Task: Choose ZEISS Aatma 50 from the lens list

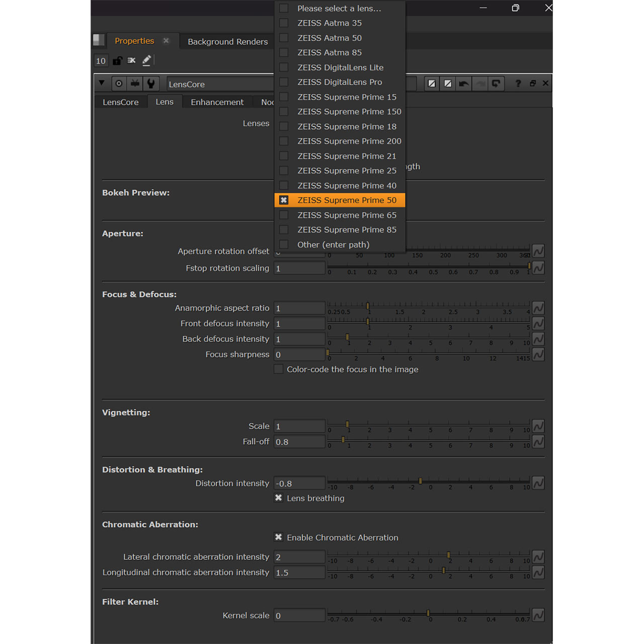Action: point(340,38)
